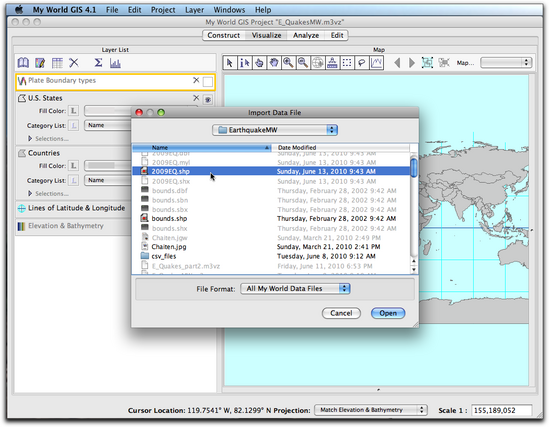Switch to the Visualize tab
Screen dimensions: 549x427
pos(266,35)
